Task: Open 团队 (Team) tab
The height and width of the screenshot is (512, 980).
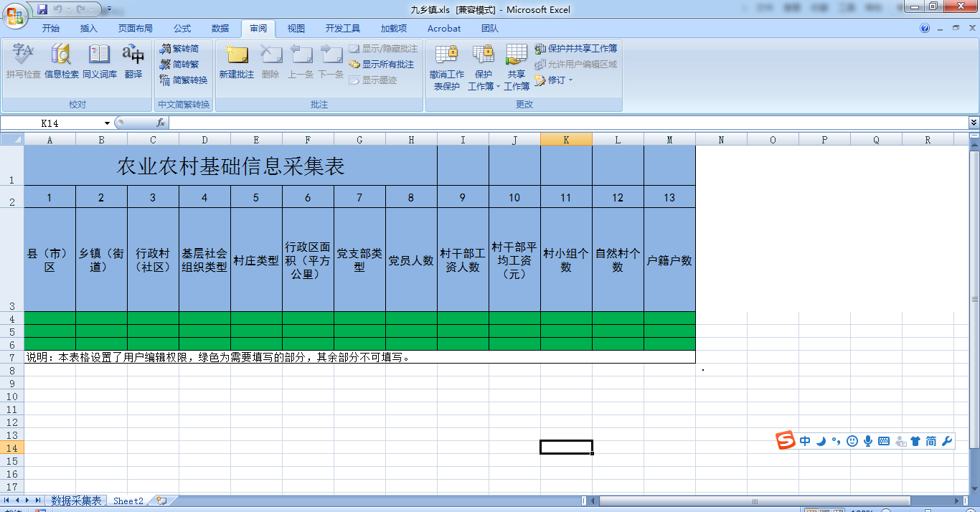Action: point(490,29)
